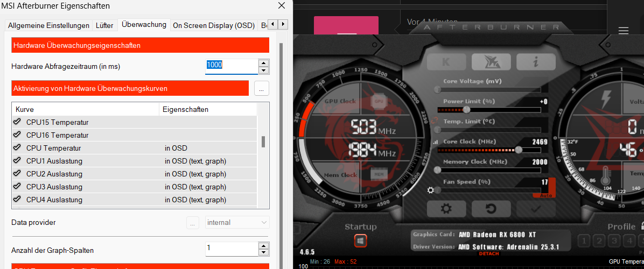The height and width of the screenshot is (269, 644).
Task: Click the properties dialog's outer vertical scrollbar
Action: (281, 156)
